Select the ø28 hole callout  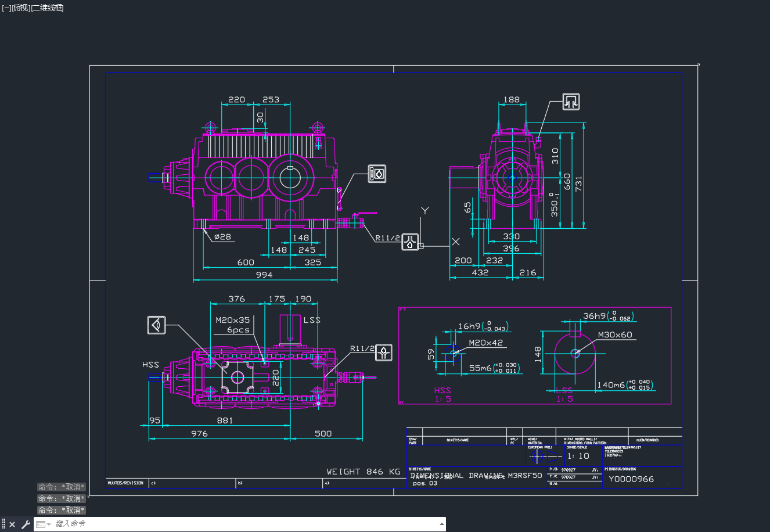pyautogui.click(x=222, y=237)
